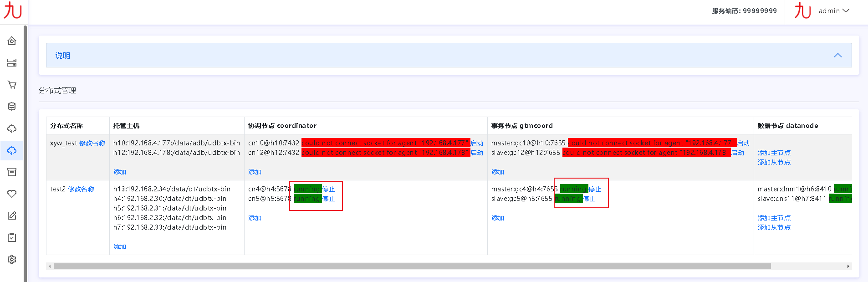Collapse the 说明 panel using chevron
868x282 pixels.
pos(837,55)
